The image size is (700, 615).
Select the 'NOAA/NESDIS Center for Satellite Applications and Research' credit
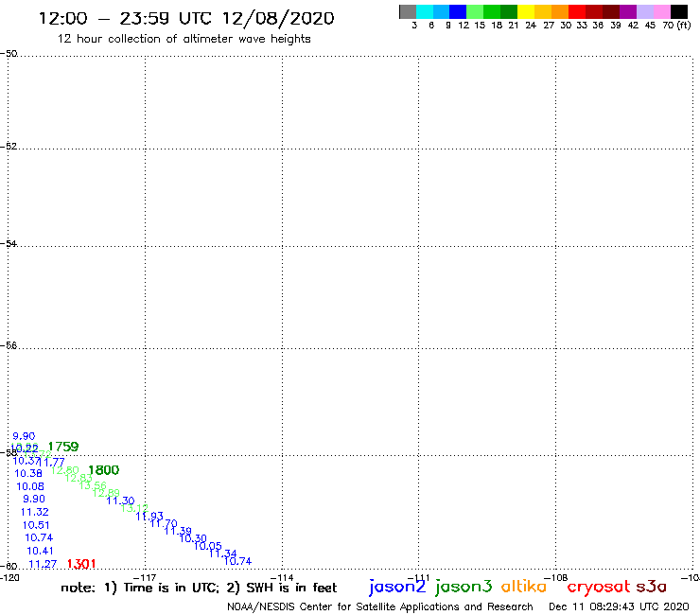tap(380, 606)
